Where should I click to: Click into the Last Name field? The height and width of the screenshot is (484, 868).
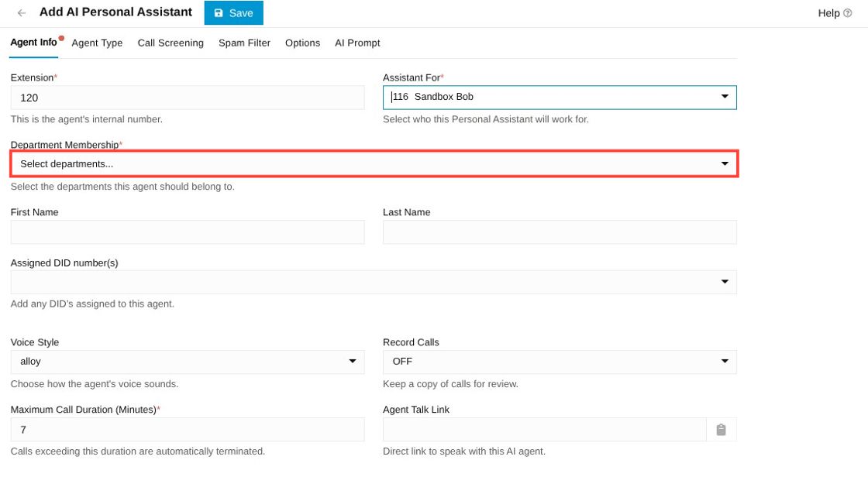(559, 232)
